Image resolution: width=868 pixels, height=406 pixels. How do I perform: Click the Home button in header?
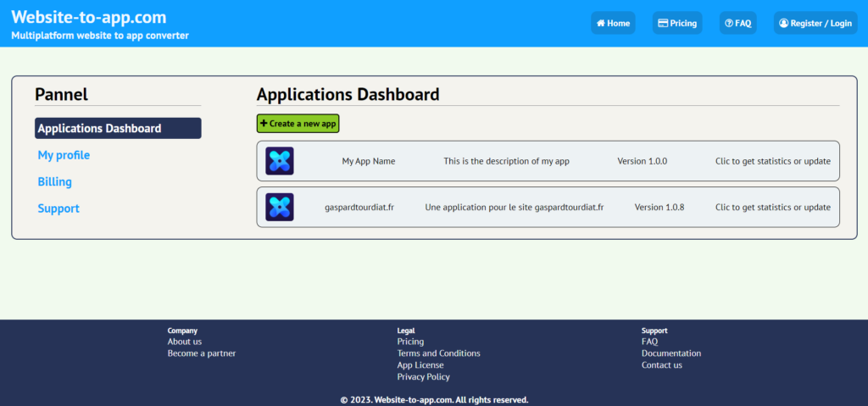[x=613, y=24]
